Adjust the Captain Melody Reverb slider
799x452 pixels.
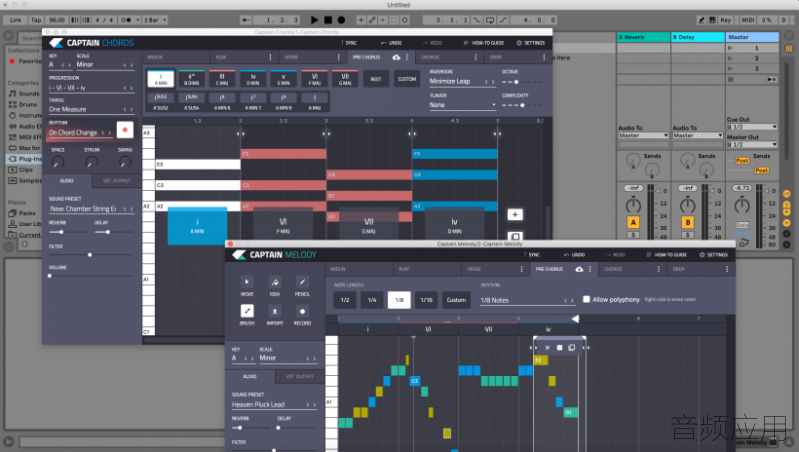250,428
